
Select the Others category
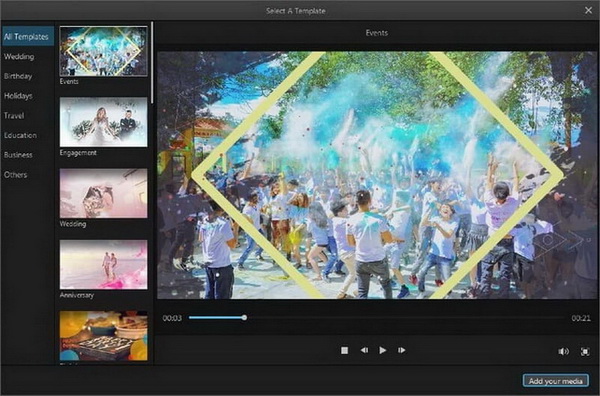tap(15, 175)
